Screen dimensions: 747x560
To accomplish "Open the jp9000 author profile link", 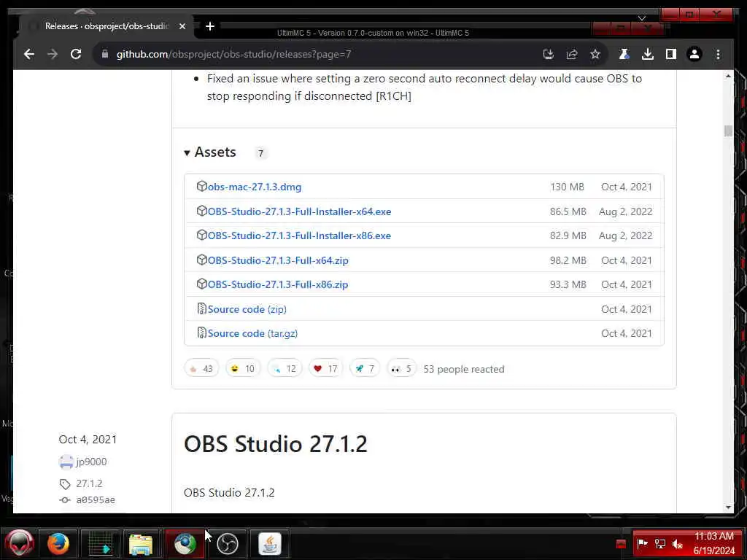I will 91,462.
